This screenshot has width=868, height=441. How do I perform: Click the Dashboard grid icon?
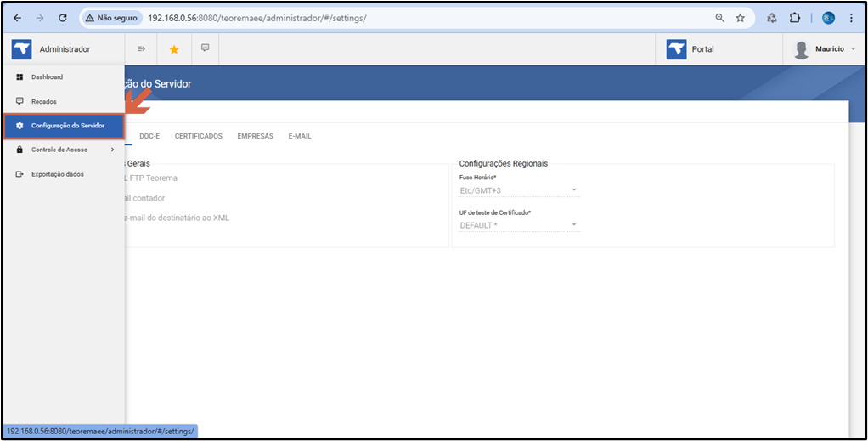[20, 77]
